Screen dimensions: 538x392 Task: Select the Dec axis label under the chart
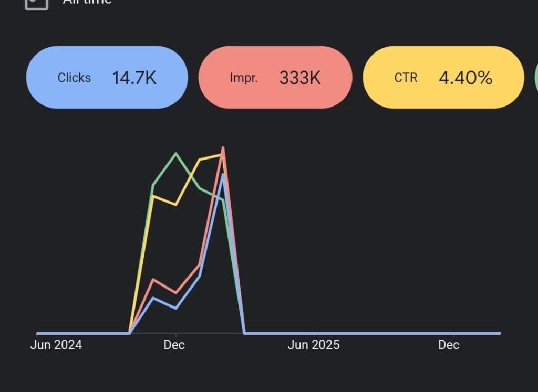(174, 345)
